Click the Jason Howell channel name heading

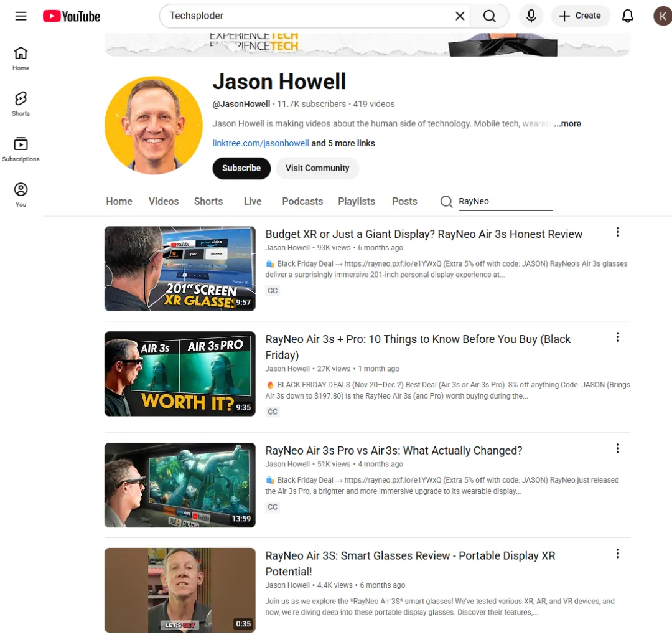279,82
